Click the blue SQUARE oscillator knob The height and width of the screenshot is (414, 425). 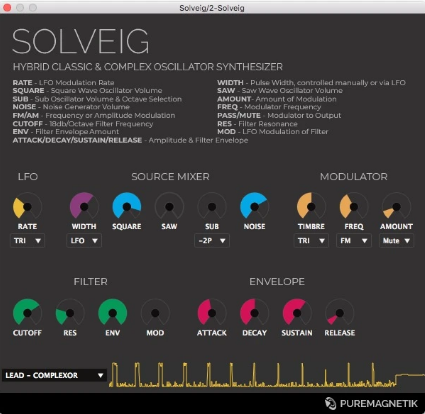click(127, 207)
